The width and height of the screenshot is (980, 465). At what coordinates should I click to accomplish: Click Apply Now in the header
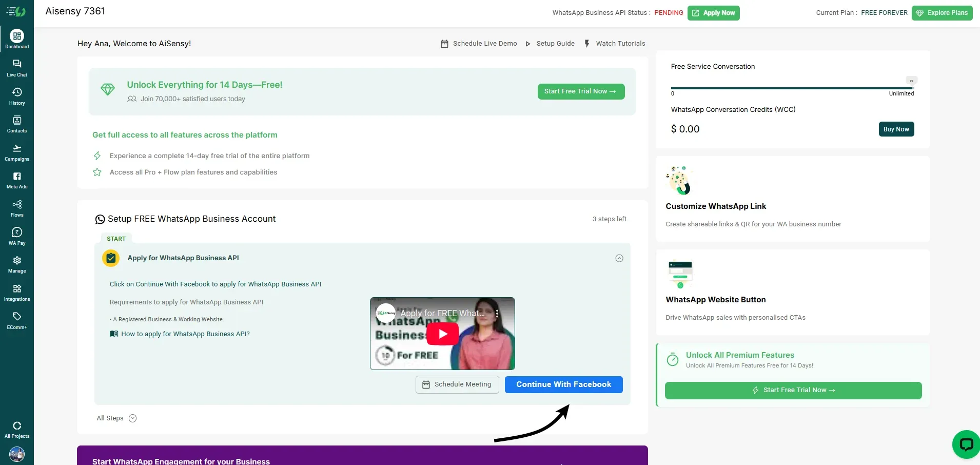(x=713, y=13)
